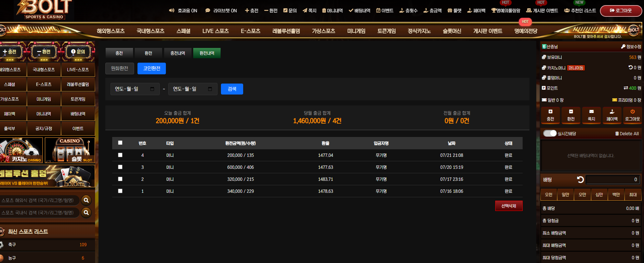Screen dimensions: 644x263
Task: Click the domestic sports search magnifier button
Action: (86, 213)
